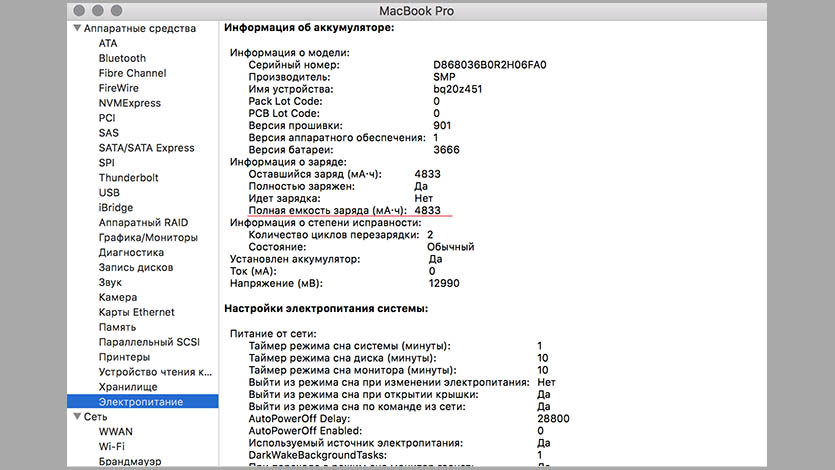Screen dimensions: 835x470
Task: Open Диагностика sidebar item
Action: click(131, 252)
